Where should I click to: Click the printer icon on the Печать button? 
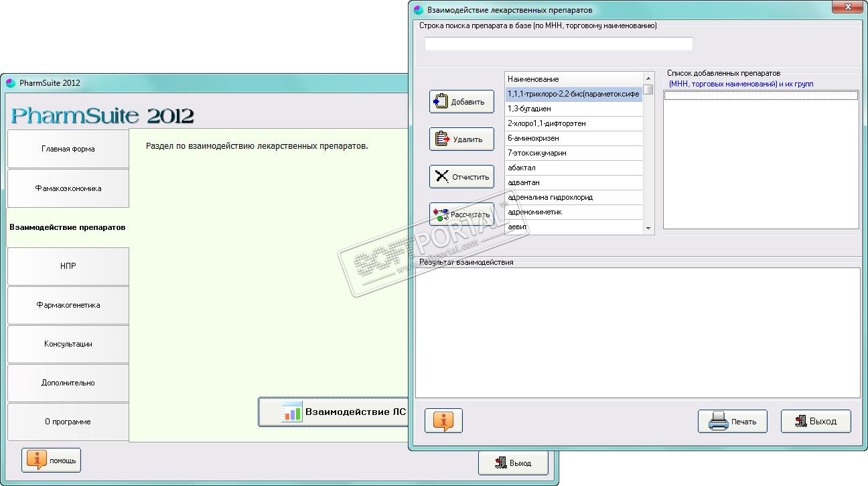tap(718, 421)
